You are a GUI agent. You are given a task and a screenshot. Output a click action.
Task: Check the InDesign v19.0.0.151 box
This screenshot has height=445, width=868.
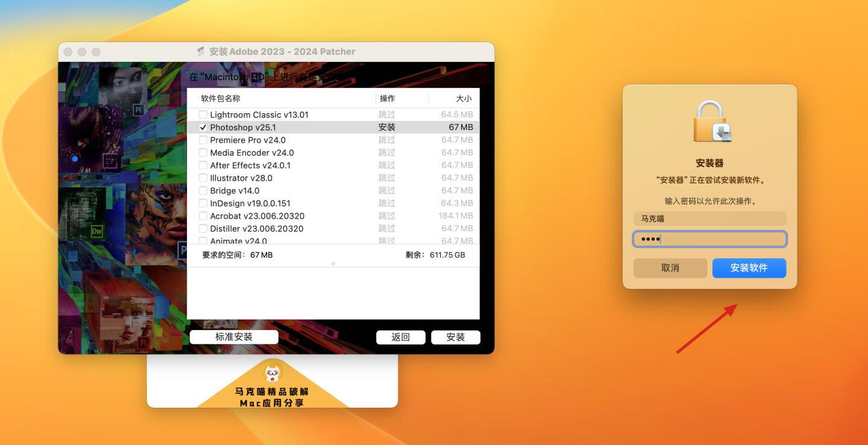203,203
